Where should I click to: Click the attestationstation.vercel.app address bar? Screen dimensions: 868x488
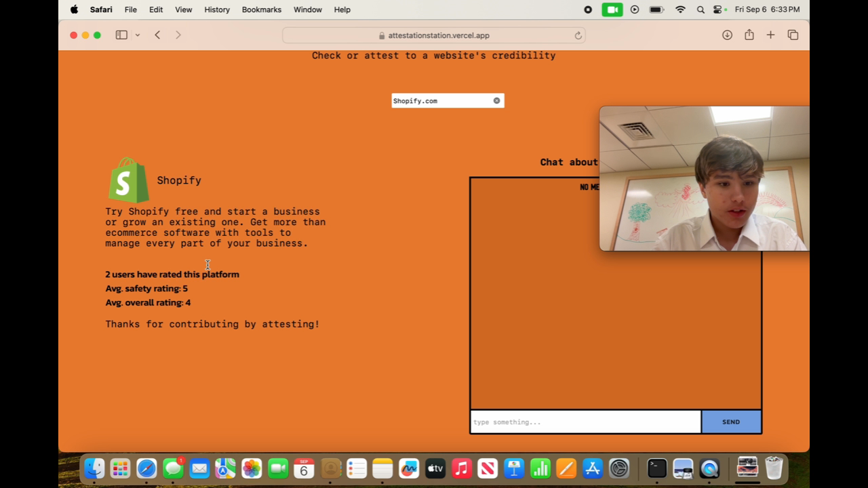click(x=434, y=35)
